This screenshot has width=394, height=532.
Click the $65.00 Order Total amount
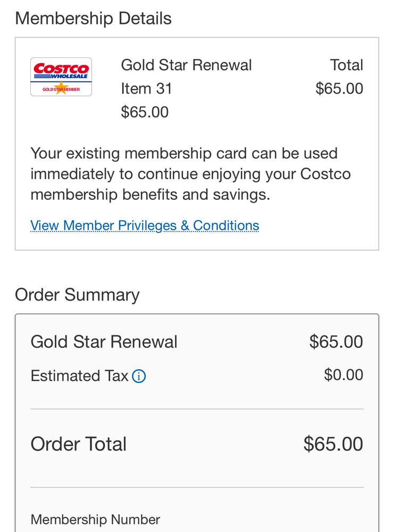(333, 444)
